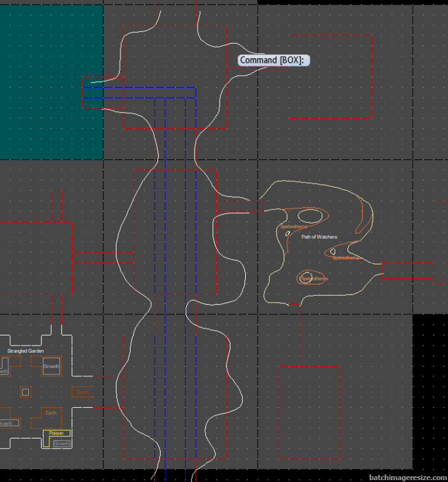Select the Path of Watchers label
Image resolution: width=448 pixels, height=482 pixels.
tap(319, 237)
